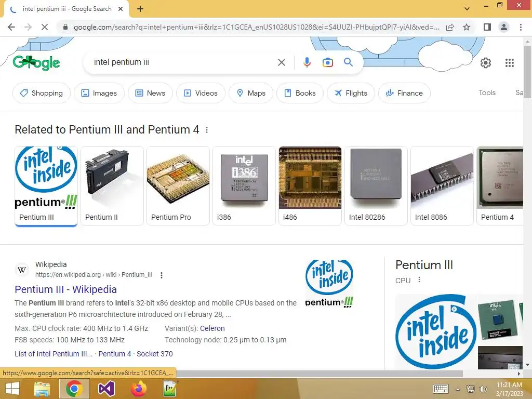Switch to Images results
Viewport: 532px width, 399px height.
pos(99,93)
